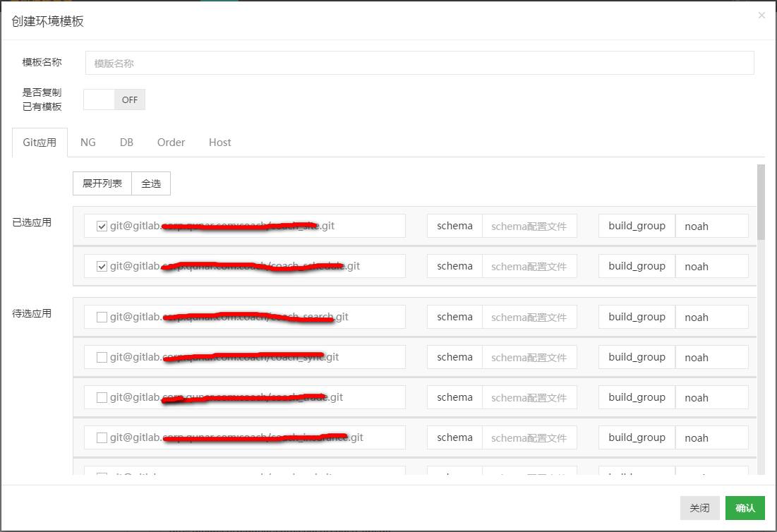This screenshot has height=532, width=777.
Task: Confirm with the green 确认 button
Action: (x=745, y=508)
